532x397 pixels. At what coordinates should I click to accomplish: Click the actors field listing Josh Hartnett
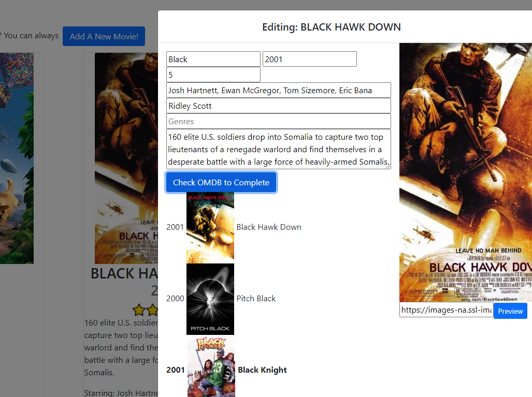[278, 90]
